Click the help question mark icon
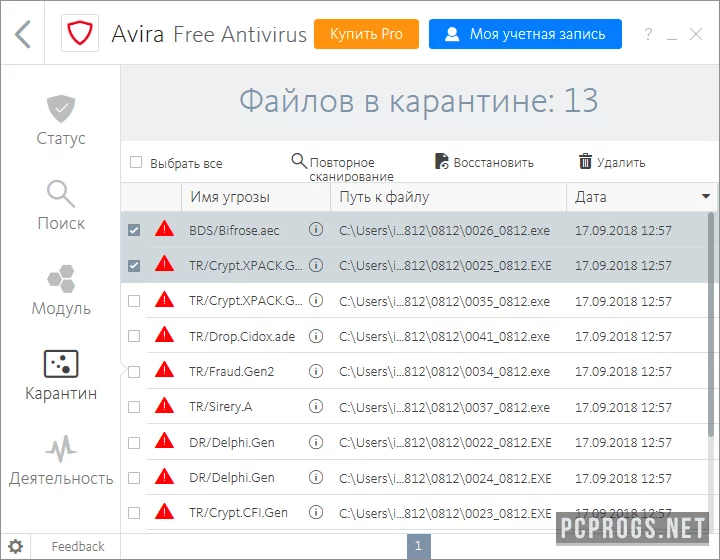This screenshot has width=720, height=560. point(648,34)
